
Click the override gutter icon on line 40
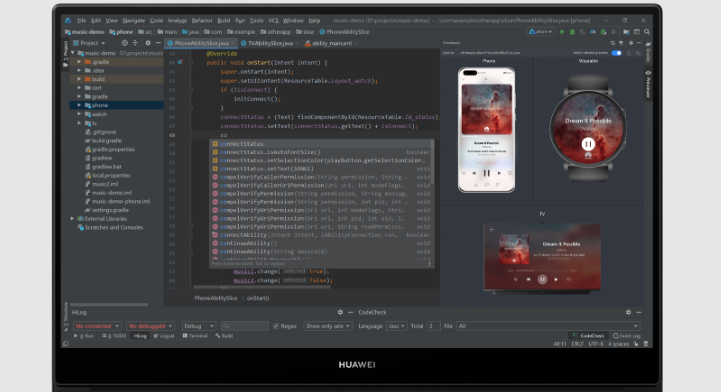click(180, 62)
